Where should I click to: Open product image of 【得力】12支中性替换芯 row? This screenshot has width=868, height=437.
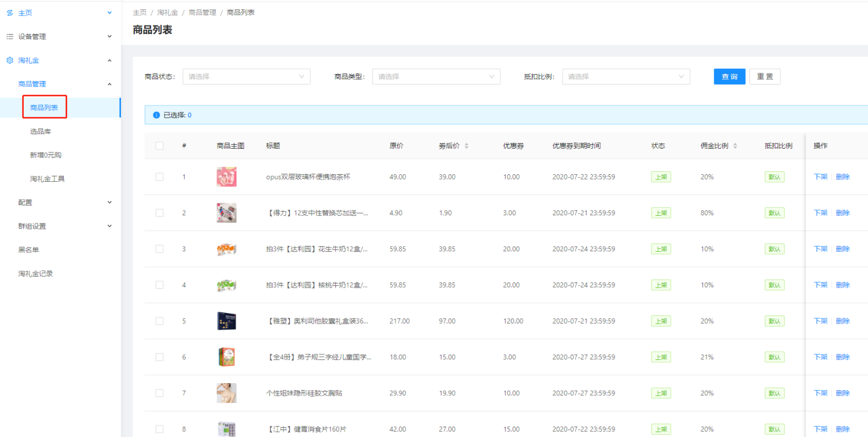[x=226, y=212]
